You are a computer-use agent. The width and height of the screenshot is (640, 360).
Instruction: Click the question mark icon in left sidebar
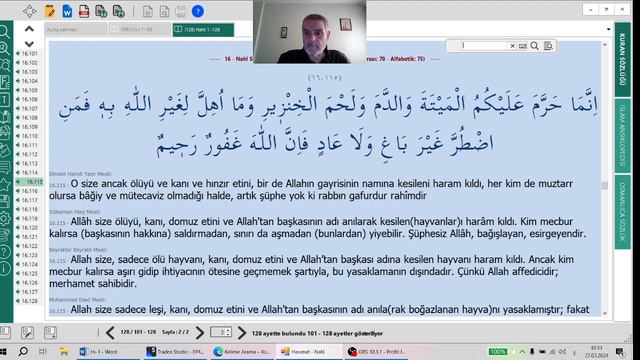[x=5, y=252]
